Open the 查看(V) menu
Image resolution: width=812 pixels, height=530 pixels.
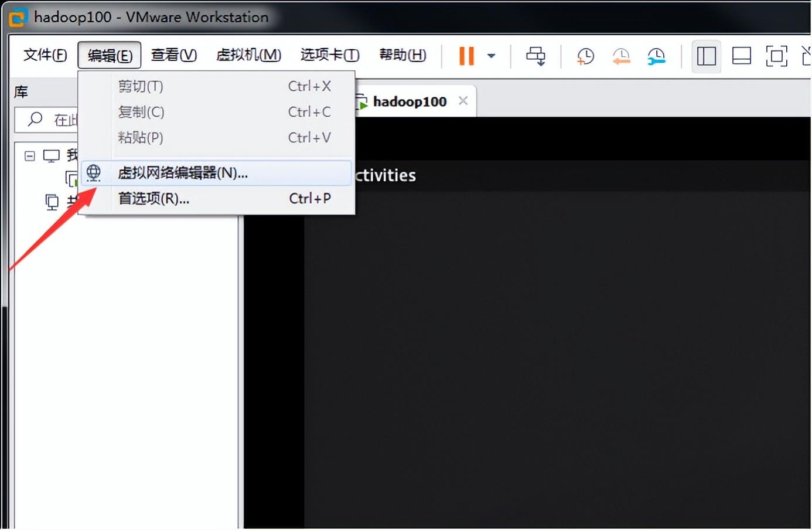(173, 55)
